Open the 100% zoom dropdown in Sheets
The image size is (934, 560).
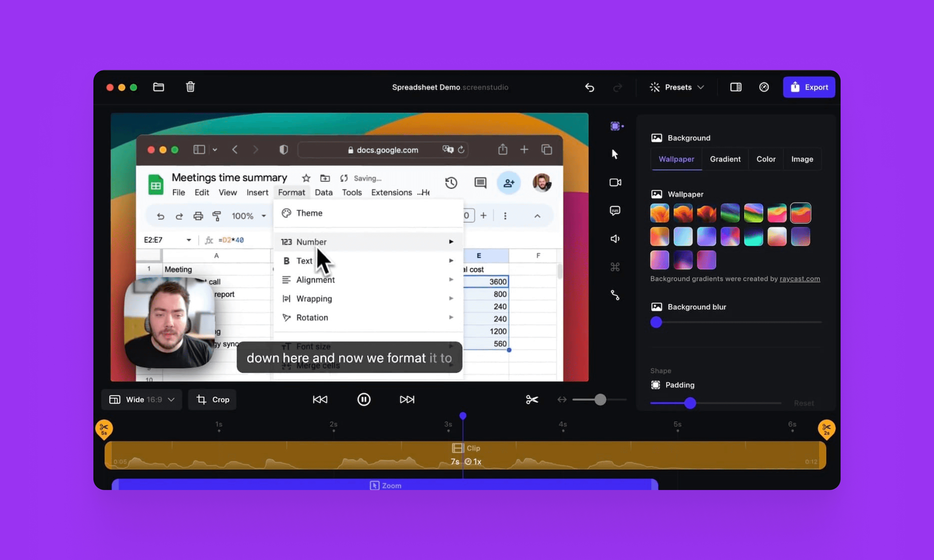click(x=249, y=216)
